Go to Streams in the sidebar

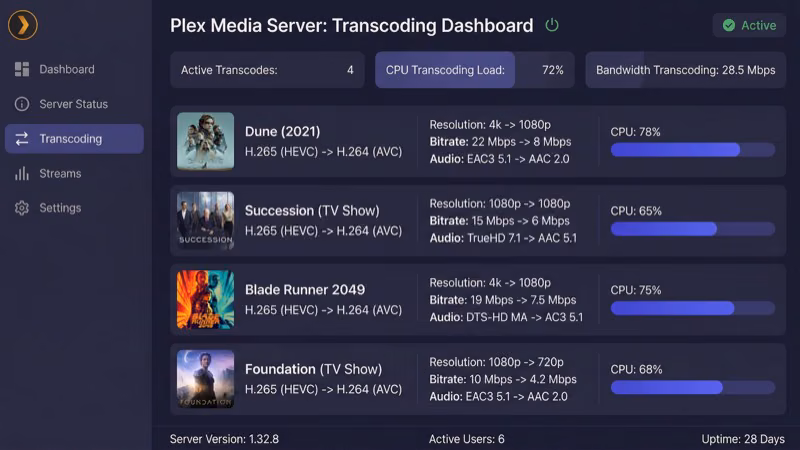[74, 173]
